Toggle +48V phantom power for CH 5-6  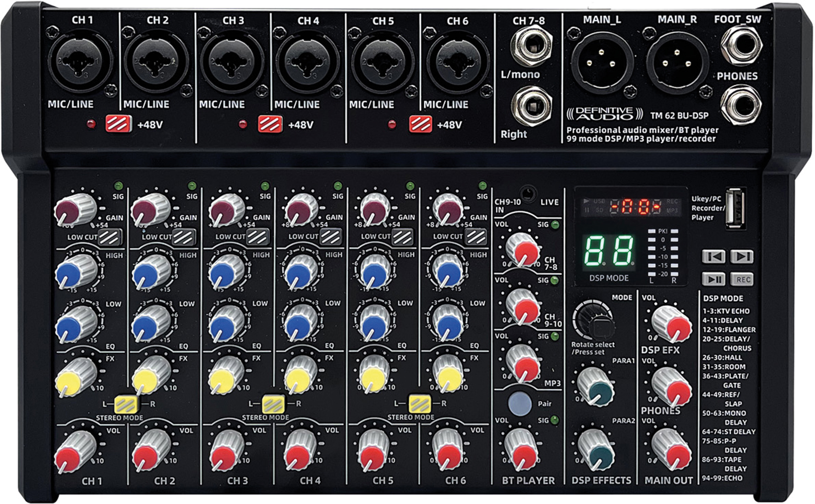420,124
